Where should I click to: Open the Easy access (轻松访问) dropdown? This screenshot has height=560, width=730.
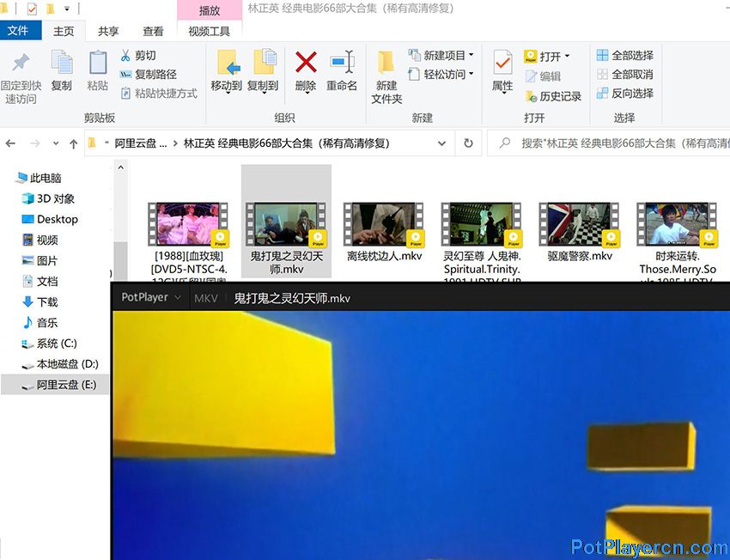(441, 74)
